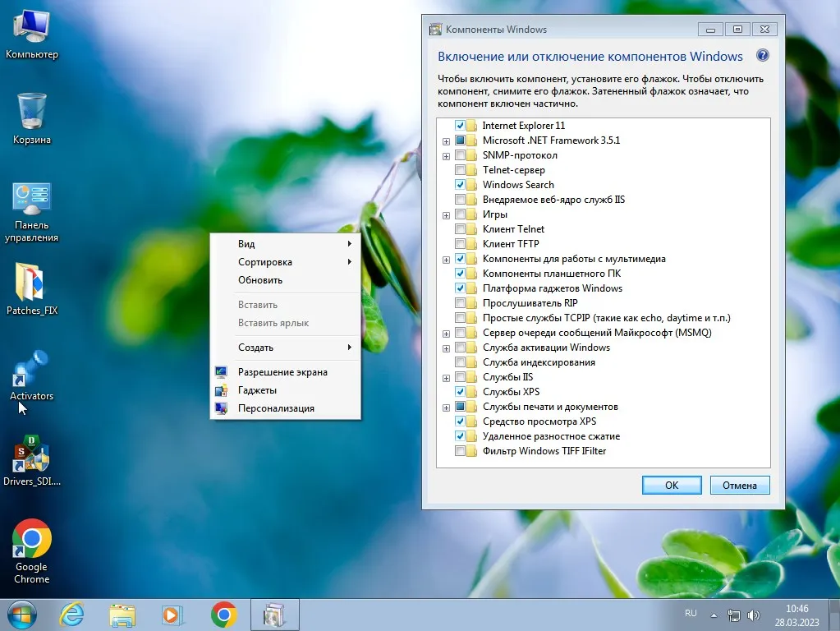Expand Служба активации Windows node
The image size is (840, 631).
(x=446, y=349)
